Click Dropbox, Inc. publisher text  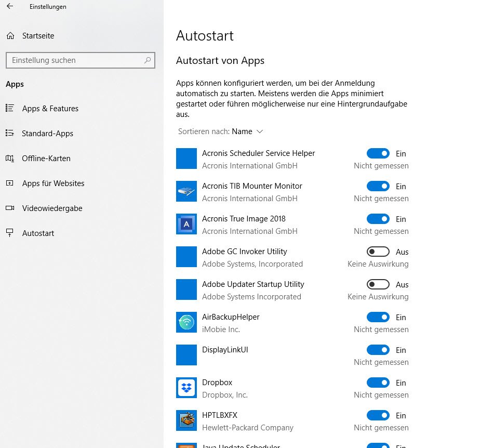point(225,395)
